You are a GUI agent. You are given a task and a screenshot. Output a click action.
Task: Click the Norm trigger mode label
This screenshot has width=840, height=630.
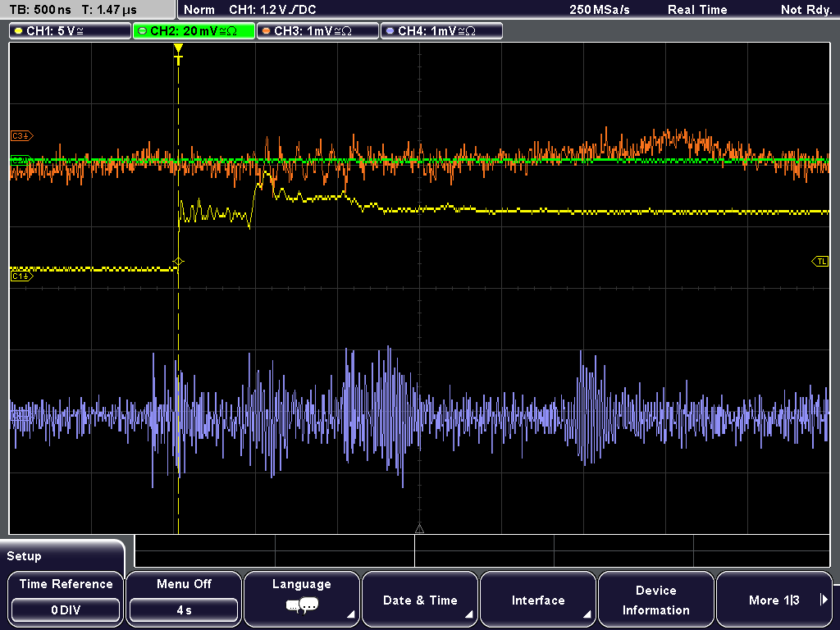(199, 10)
